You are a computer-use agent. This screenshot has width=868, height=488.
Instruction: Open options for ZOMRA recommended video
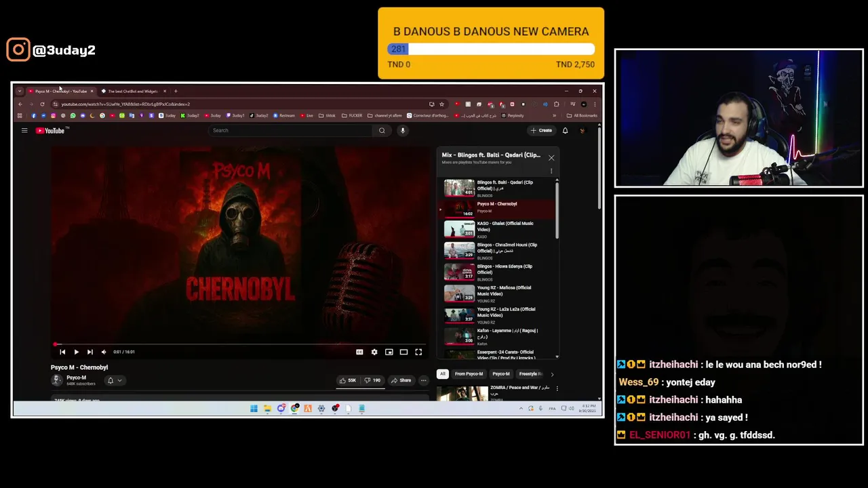[x=557, y=388]
